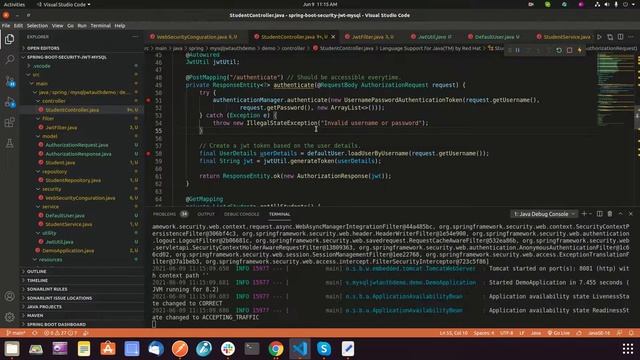Image resolution: width=640 pixels, height=360 pixels.
Task: Expand the .vscode folder
Action: pos(42,66)
